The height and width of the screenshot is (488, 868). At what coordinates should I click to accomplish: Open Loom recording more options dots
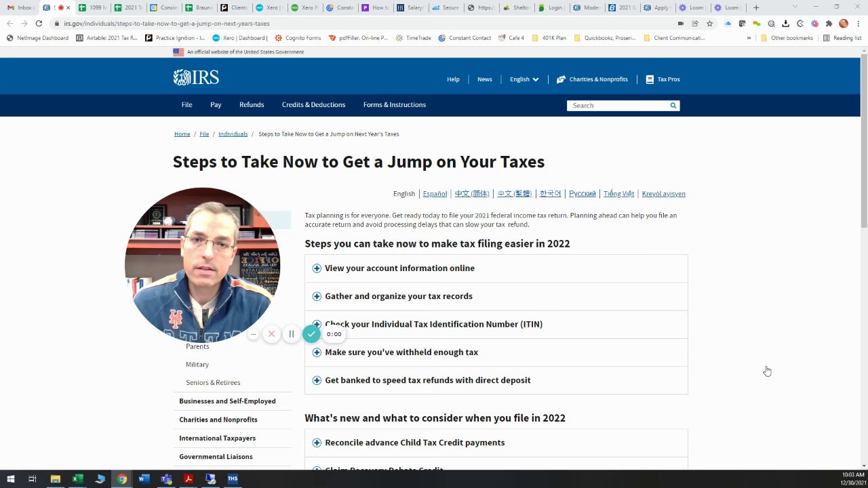(x=253, y=333)
